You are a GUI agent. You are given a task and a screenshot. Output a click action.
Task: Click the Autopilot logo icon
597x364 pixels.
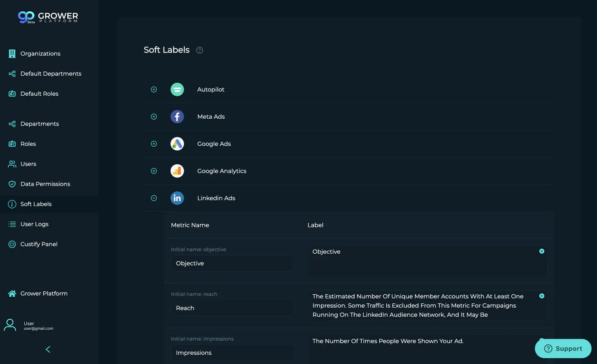(x=177, y=89)
